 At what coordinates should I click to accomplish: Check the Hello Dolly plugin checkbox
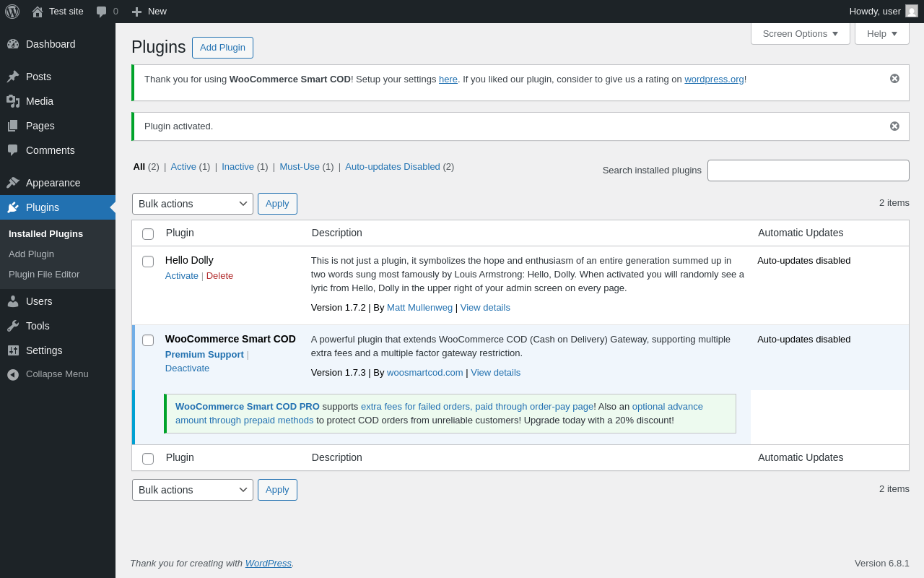pos(148,262)
